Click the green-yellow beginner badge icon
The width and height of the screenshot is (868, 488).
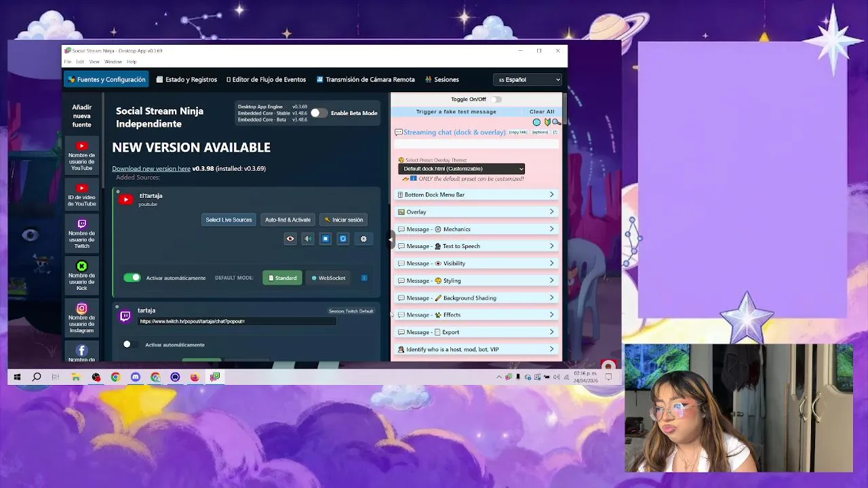547,122
